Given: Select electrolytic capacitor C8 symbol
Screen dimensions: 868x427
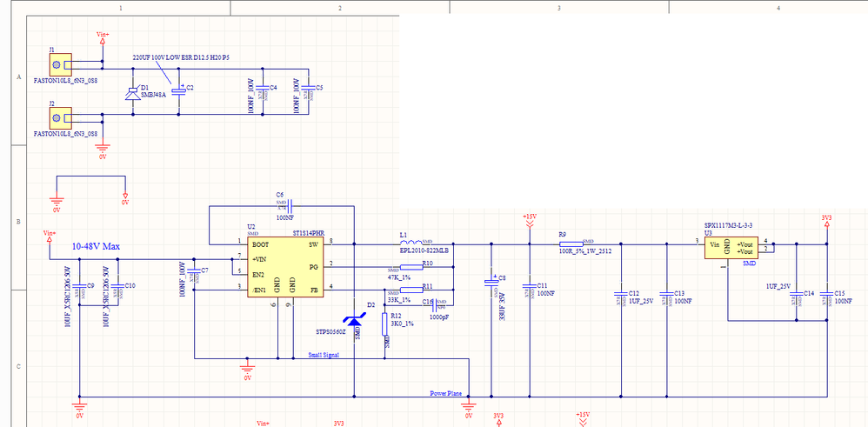Looking at the screenshot, I should coord(491,283).
